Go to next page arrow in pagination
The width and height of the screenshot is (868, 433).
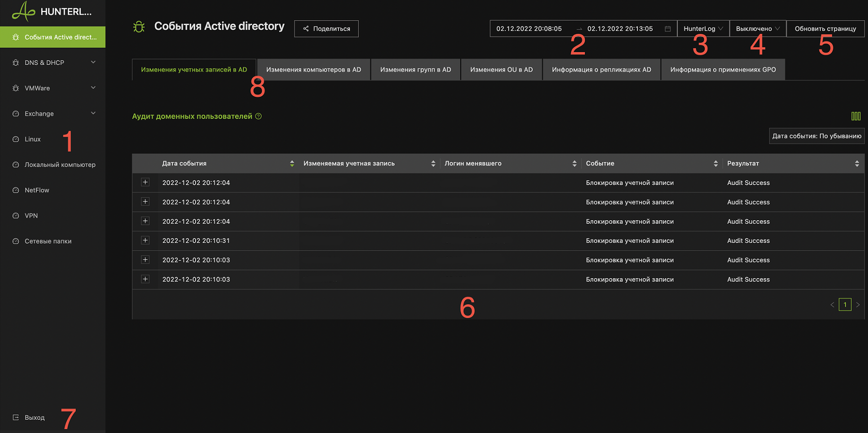coord(858,305)
